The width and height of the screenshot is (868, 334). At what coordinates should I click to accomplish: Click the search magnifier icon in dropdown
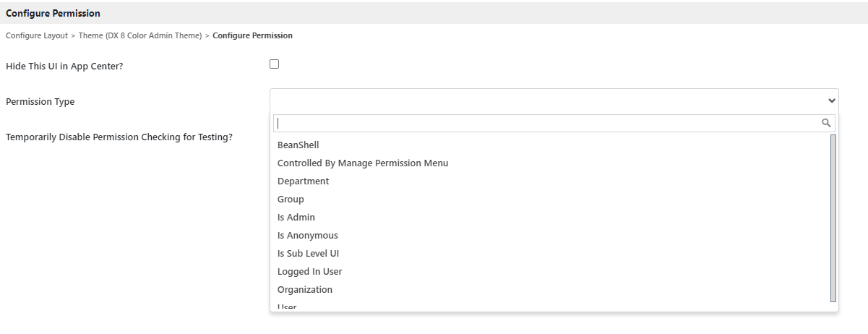pyautogui.click(x=826, y=123)
